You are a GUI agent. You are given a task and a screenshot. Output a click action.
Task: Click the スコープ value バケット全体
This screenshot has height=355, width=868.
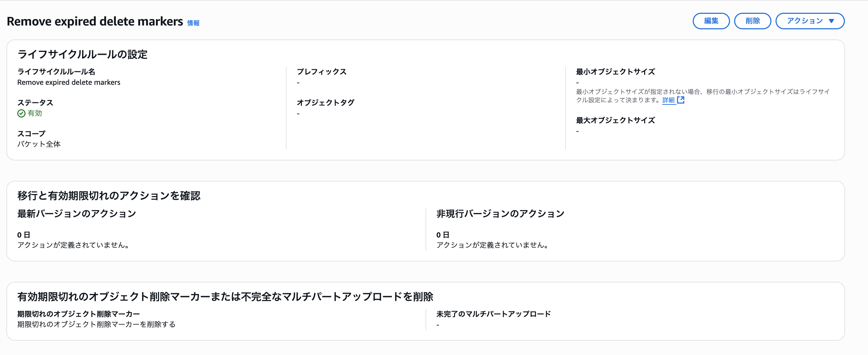(39, 144)
